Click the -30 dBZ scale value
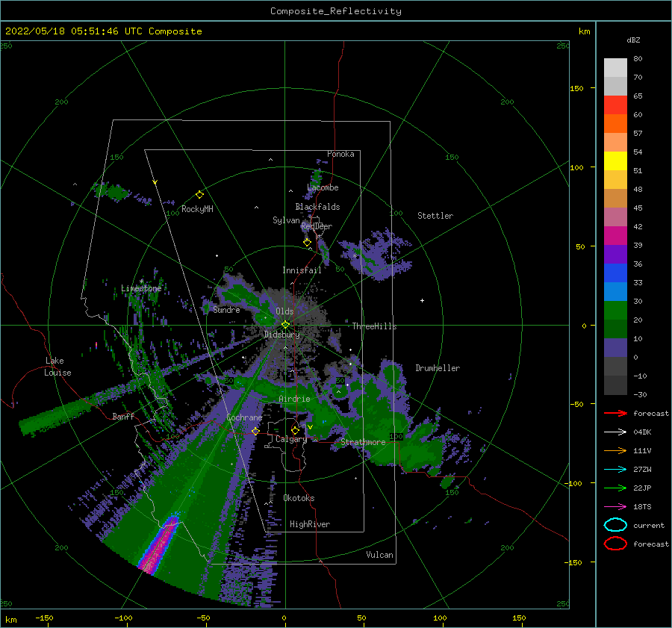The width and height of the screenshot is (672, 628). pyautogui.click(x=640, y=394)
